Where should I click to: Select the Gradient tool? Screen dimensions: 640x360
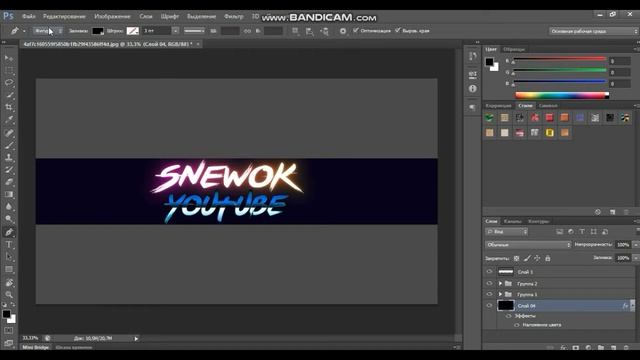point(9,195)
